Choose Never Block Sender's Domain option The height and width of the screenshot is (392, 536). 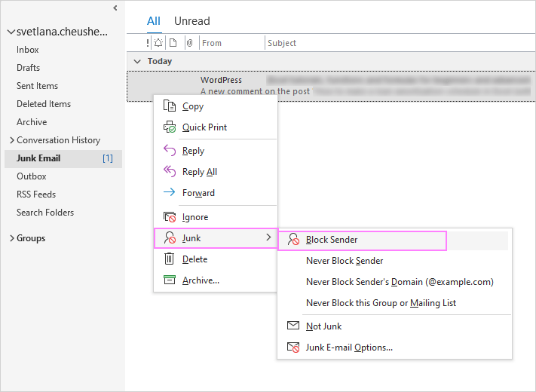pos(394,282)
